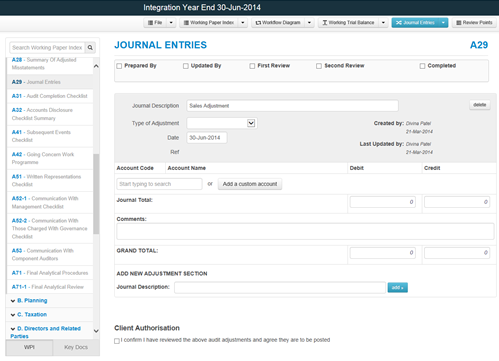Click the Comments text box

coord(305,231)
